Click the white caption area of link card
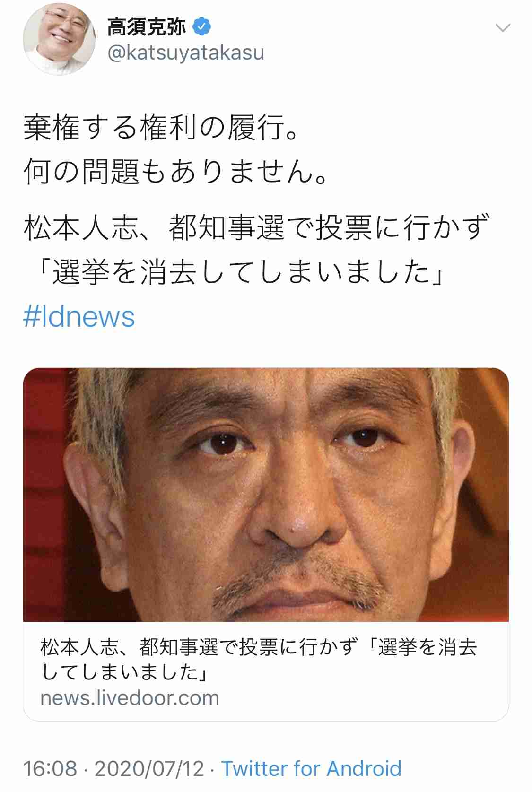Image resolution: width=532 pixels, height=792 pixels. [266, 671]
